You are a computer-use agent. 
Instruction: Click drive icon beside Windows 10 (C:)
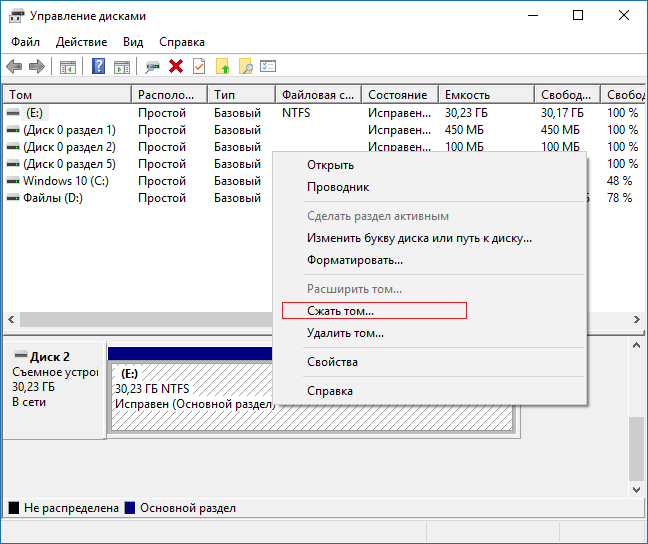click(x=13, y=181)
